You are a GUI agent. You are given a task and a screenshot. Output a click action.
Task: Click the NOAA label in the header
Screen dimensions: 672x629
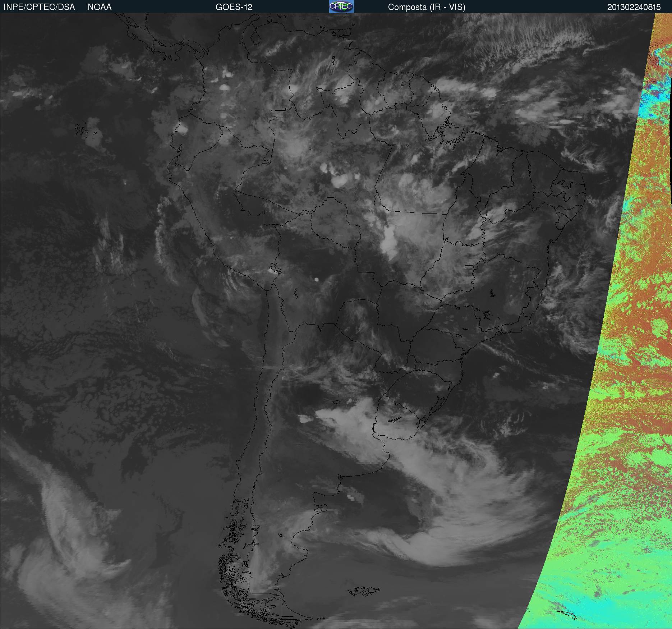click(100, 7)
